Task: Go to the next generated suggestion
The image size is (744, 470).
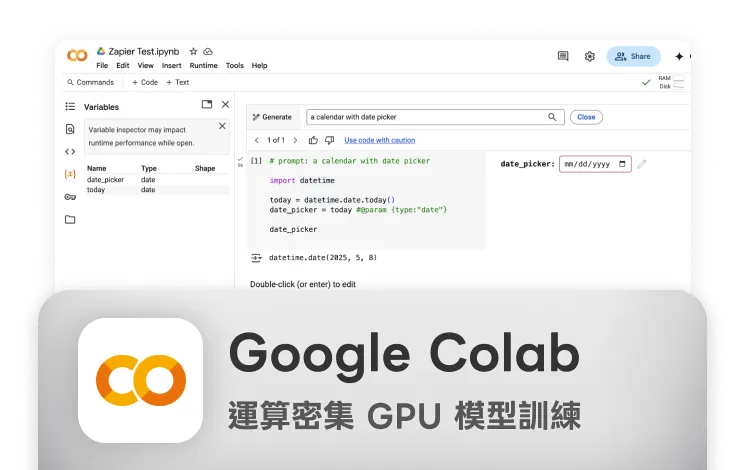Action: tap(295, 140)
